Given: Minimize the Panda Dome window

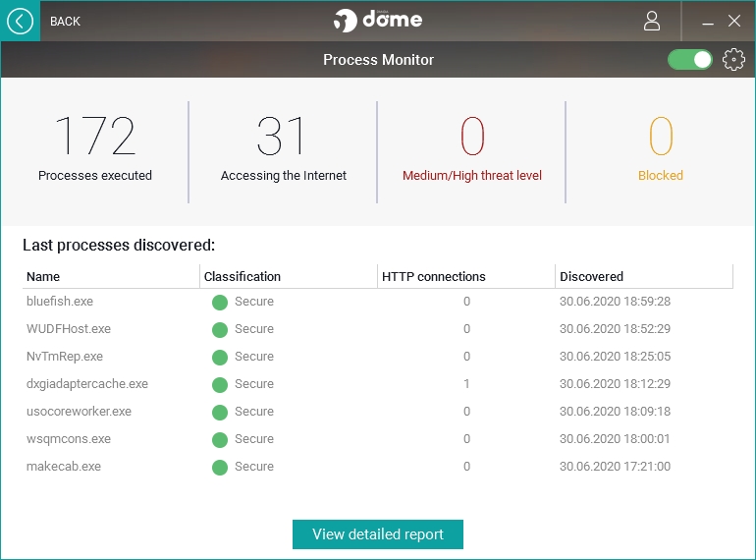Looking at the screenshot, I should coord(708,22).
